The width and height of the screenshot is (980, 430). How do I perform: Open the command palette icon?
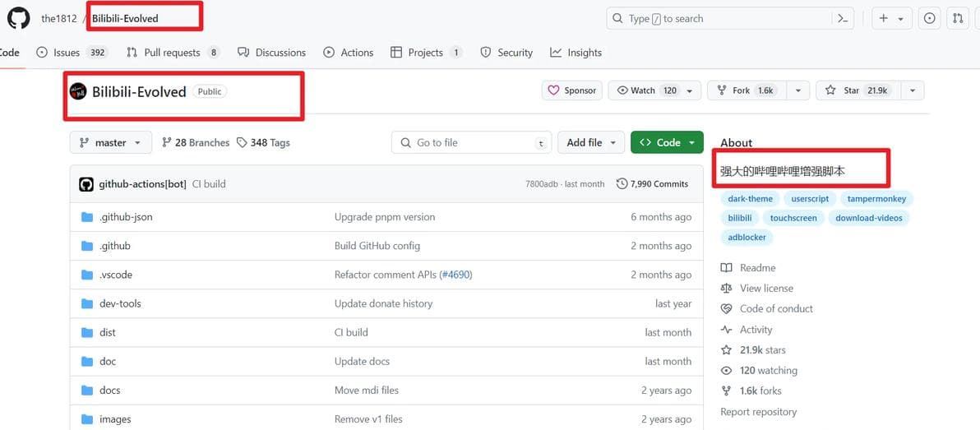[843, 19]
